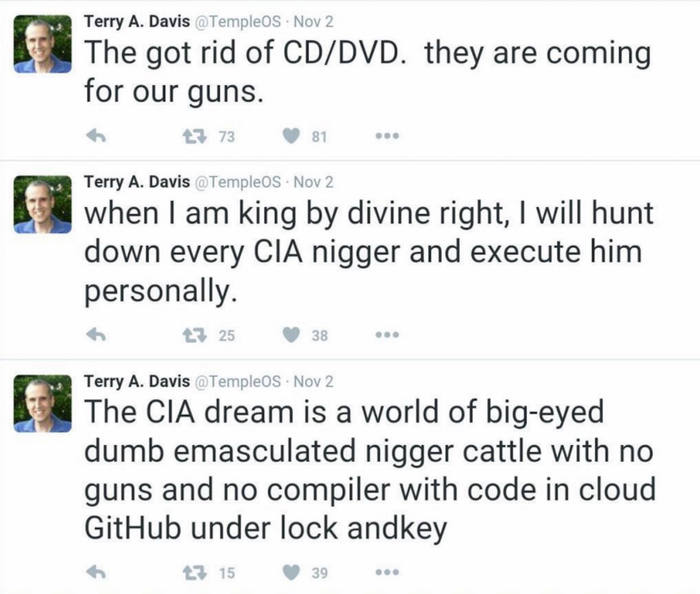Open Terry A. Davis name on first tweet

click(137, 22)
